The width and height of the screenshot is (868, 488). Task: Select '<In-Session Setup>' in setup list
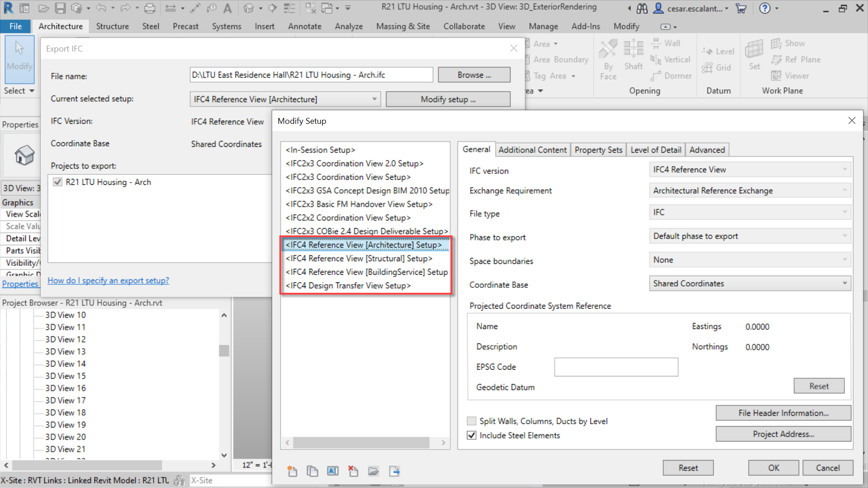tap(320, 150)
